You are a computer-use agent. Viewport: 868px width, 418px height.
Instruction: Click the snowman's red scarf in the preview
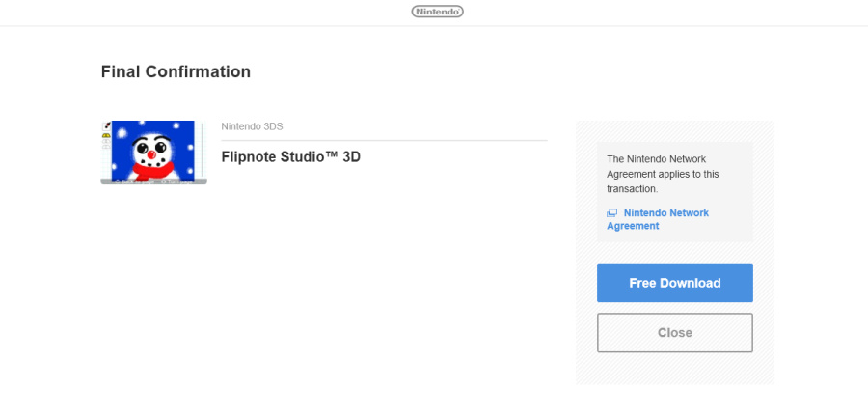click(x=152, y=170)
